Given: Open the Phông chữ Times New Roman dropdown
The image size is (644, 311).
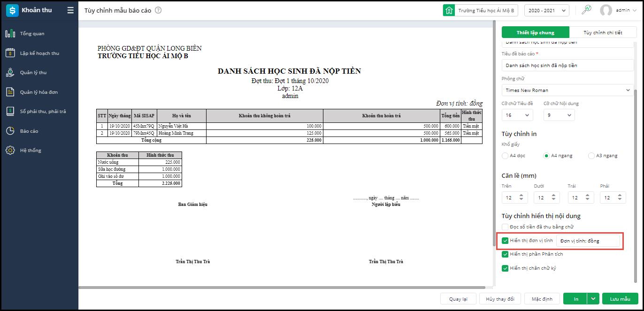Looking at the screenshot, I should coord(567,90).
